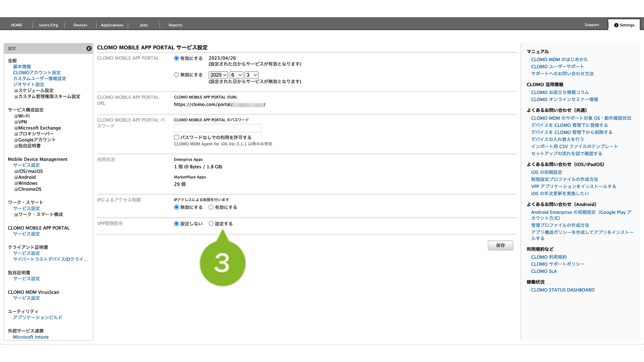Open iOS の初期設定 link
The height and width of the screenshot is (362, 644).
tap(547, 172)
